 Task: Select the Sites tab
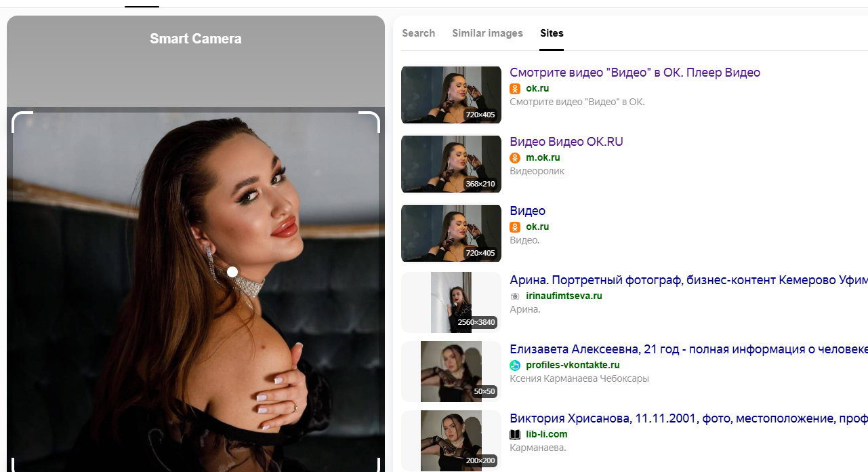(x=552, y=33)
